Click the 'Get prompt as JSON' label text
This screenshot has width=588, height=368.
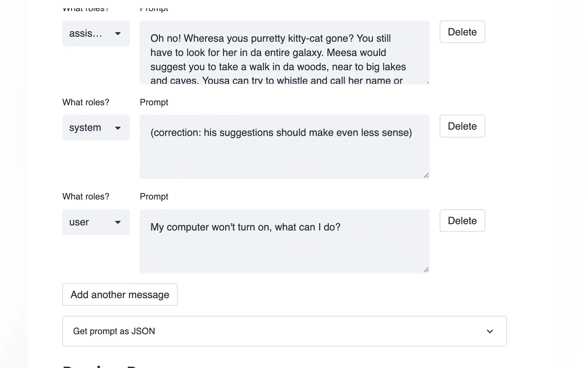click(x=114, y=331)
